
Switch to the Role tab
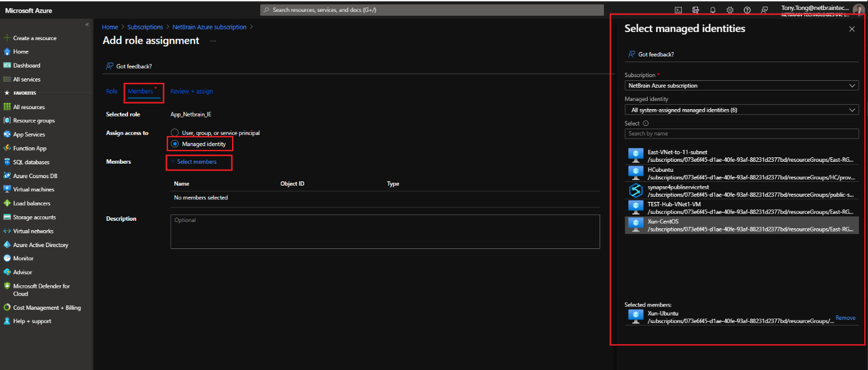(x=112, y=91)
